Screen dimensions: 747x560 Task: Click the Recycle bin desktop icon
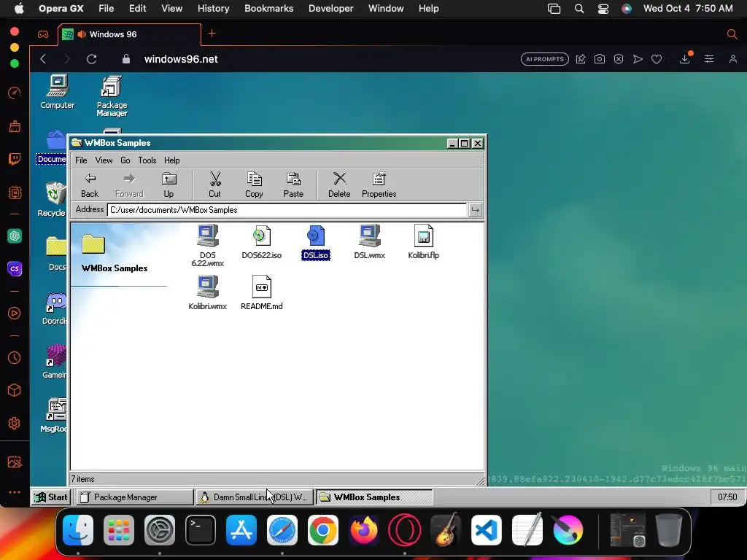pyautogui.click(x=53, y=199)
